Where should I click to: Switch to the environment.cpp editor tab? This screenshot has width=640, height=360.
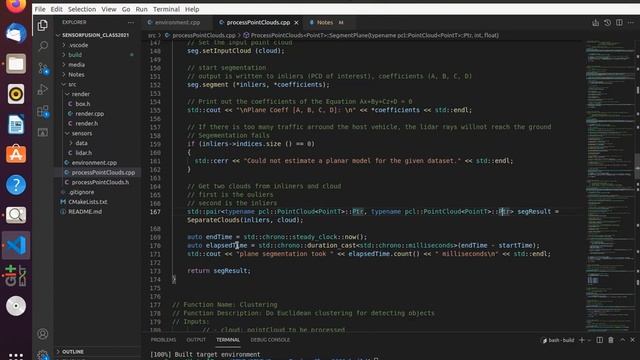point(177,22)
